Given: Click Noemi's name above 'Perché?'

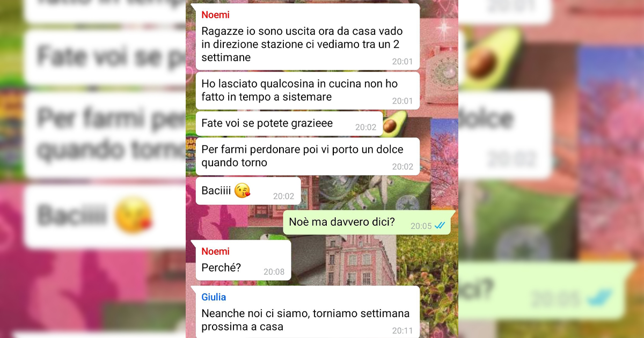Looking at the screenshot, I should 215,251.
